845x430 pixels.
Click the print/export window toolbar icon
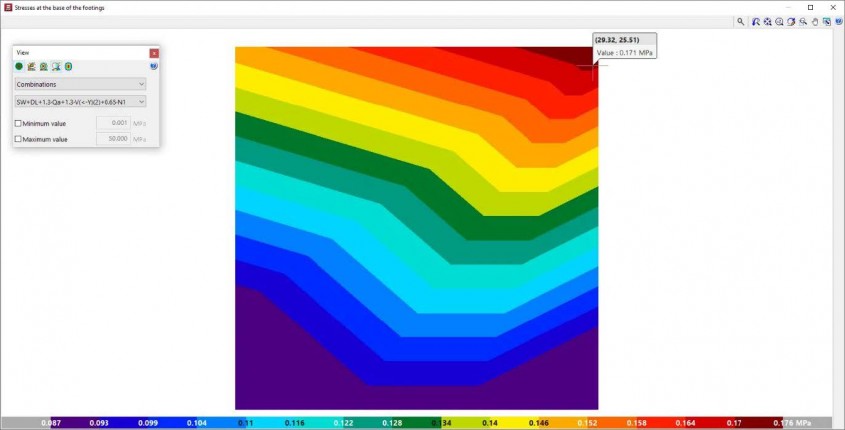827,22
